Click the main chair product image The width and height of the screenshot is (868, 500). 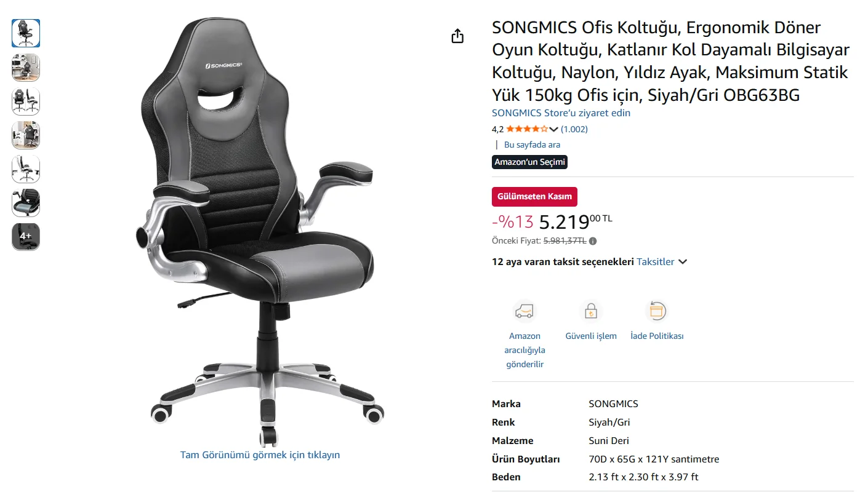coord(260,234)
